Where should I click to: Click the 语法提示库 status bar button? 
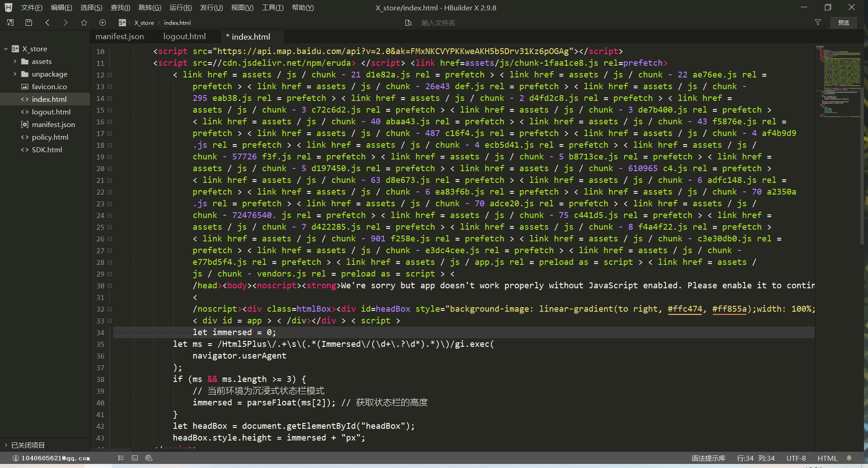pos(708,458)
